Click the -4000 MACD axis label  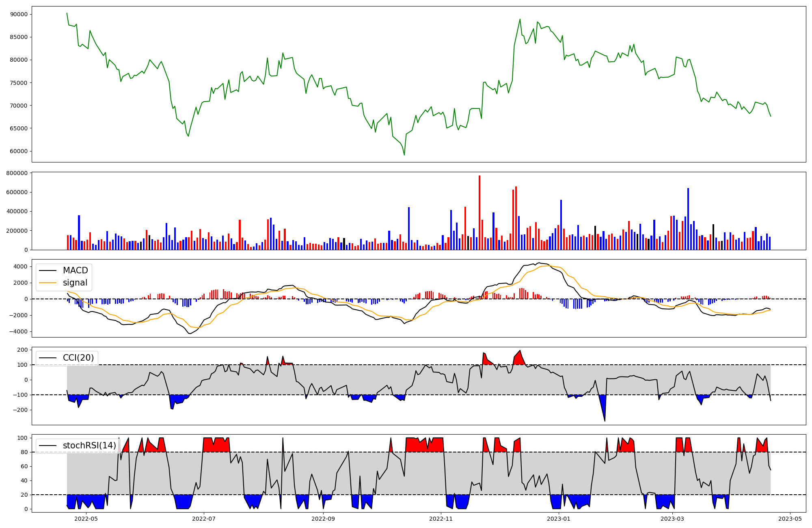[19, 331]
